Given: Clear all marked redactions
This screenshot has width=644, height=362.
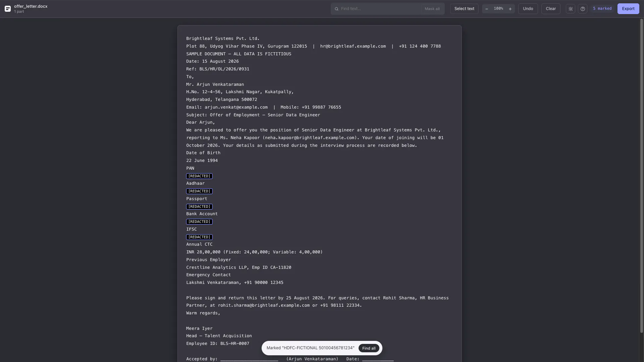Looking at the screenshot, I should tap(551, 9).
